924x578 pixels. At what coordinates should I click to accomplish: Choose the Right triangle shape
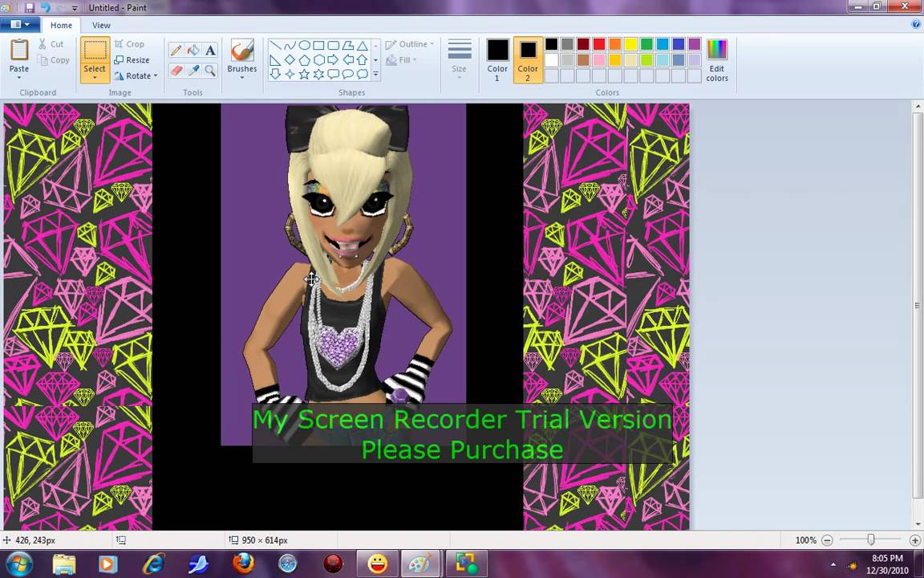pos(275,60)
